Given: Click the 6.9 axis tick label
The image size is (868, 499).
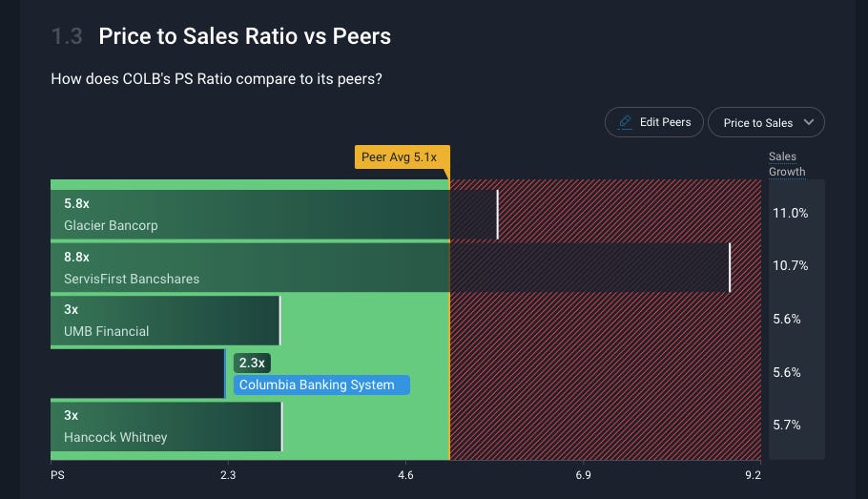Looking at the screenshot, I should point(583,475).
